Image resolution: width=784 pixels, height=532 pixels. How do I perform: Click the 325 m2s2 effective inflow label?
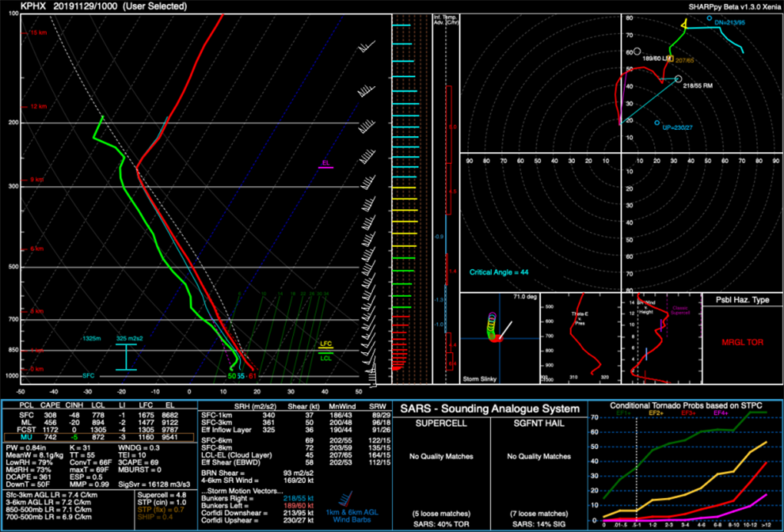coord(131,338)
